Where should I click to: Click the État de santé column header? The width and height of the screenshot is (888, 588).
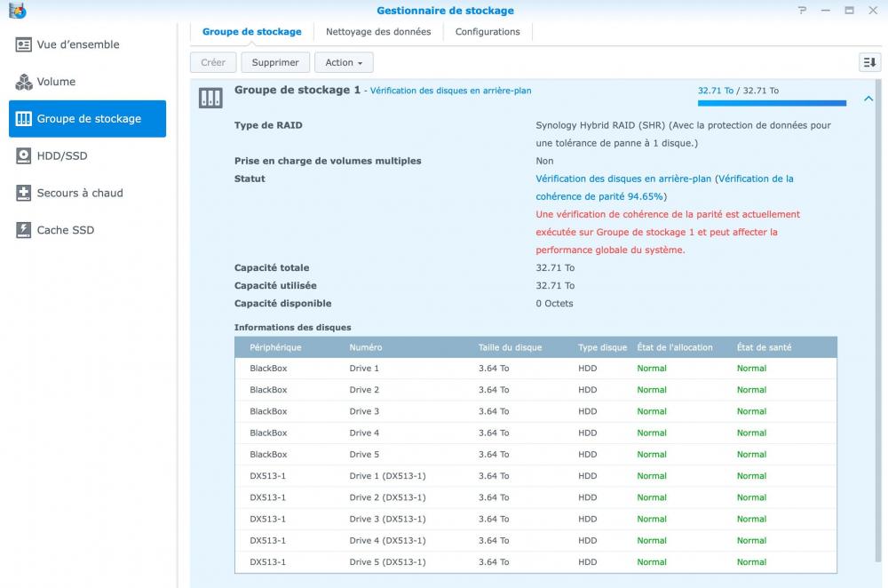point(764,347)
